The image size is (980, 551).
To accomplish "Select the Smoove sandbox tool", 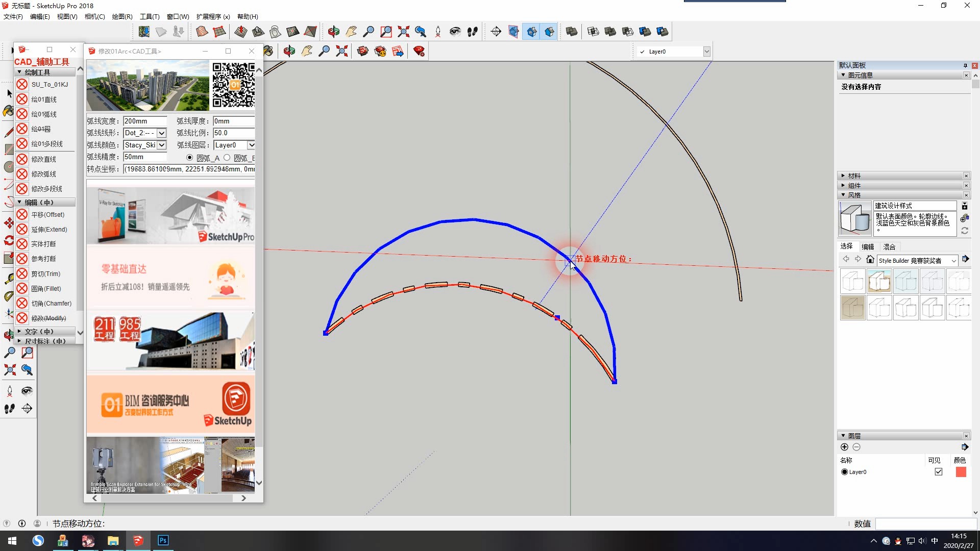I will pyautogui.click(x=241, y=32).
